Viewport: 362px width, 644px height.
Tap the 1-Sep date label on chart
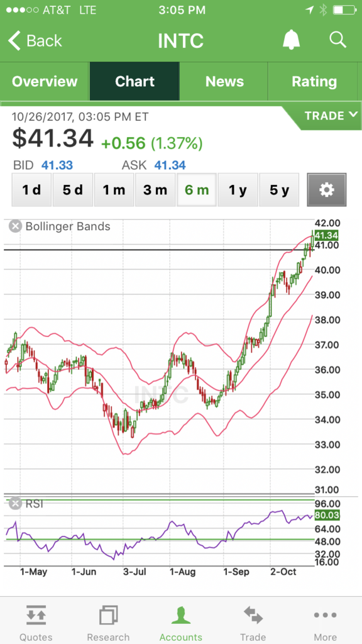pyautogui.click(x=236, y=572)
